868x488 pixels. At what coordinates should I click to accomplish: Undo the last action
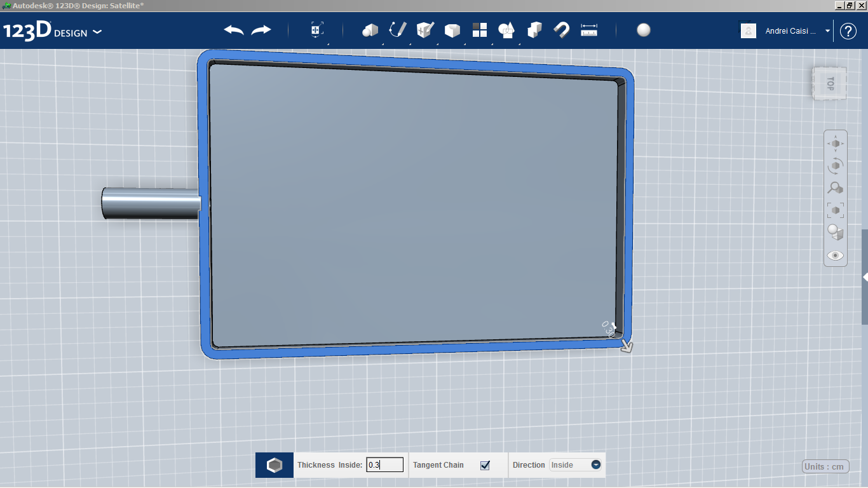pos(234,30)
